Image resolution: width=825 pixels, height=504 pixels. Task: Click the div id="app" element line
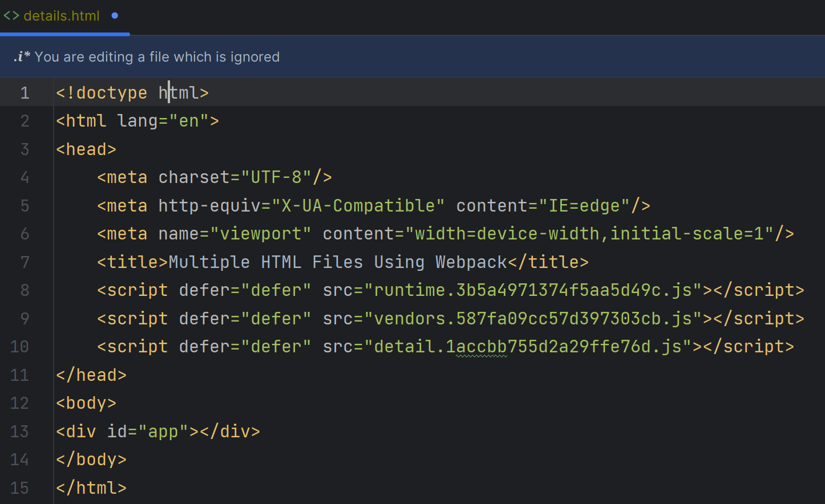point(157,432)
